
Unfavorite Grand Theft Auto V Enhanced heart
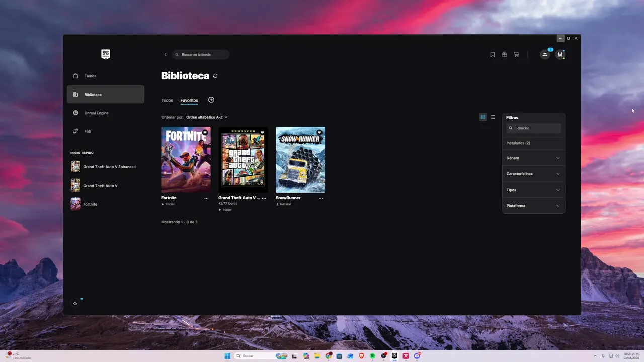coord(262,133)
